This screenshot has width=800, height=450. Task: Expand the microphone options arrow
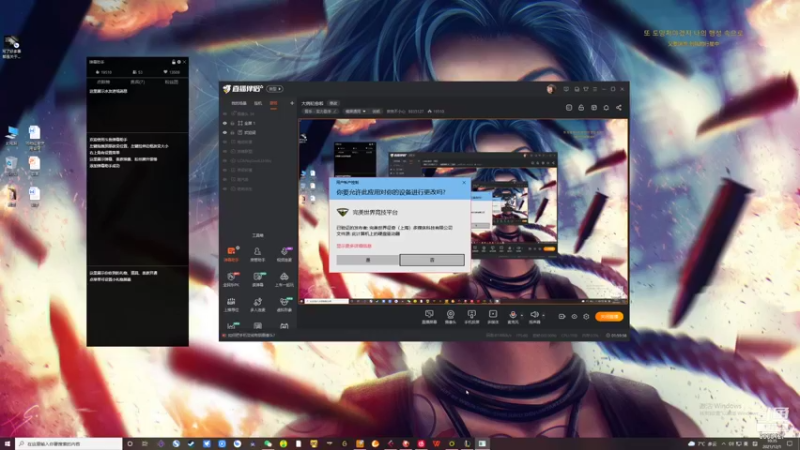pyautogui.click(x=521, y=315)
